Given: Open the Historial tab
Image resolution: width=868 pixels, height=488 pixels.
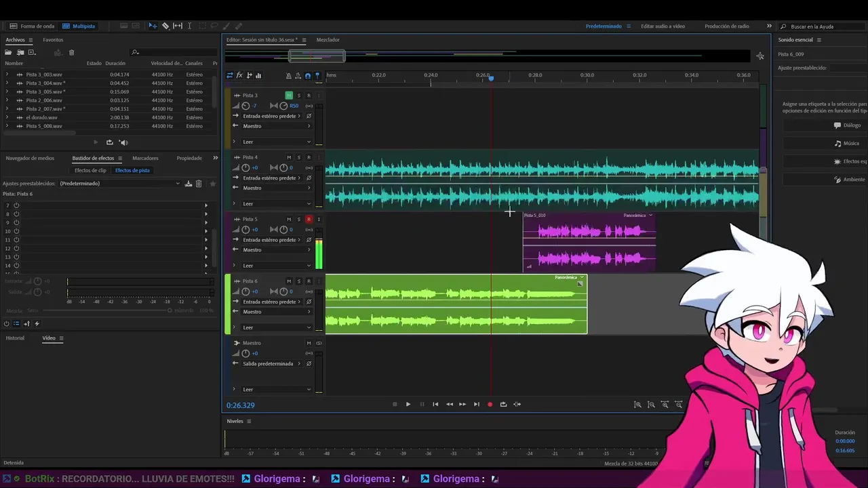Looking at the screenshot, I should pyautogui.click(x=15, y=338).
